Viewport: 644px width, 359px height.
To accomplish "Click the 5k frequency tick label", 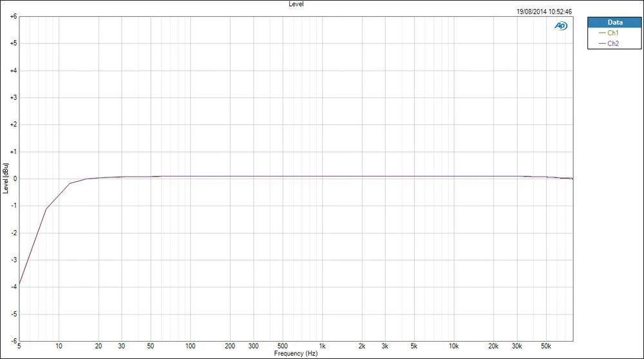I will [x=414, y=346].
